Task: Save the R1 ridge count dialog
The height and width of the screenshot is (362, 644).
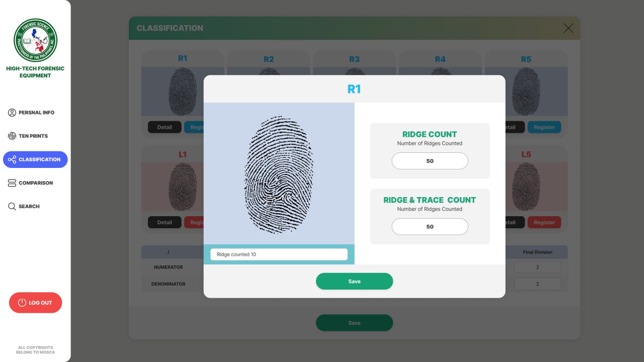Action: click(x=354, y=281)
